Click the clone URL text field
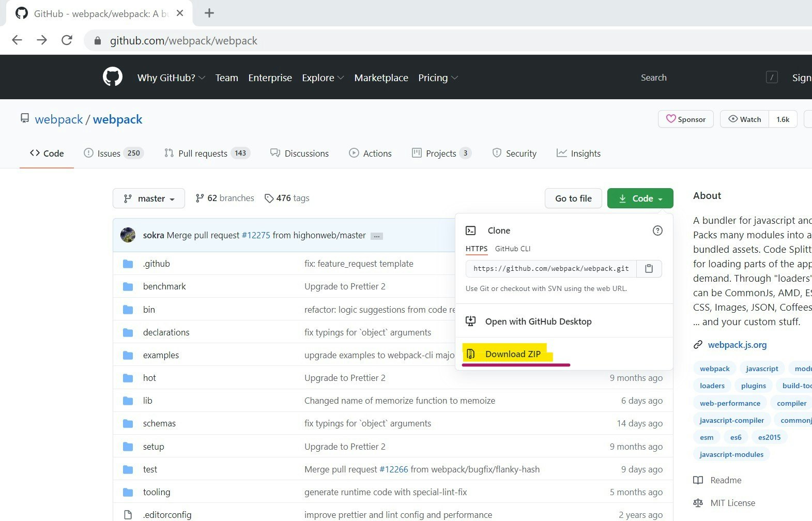 point(551,269)
